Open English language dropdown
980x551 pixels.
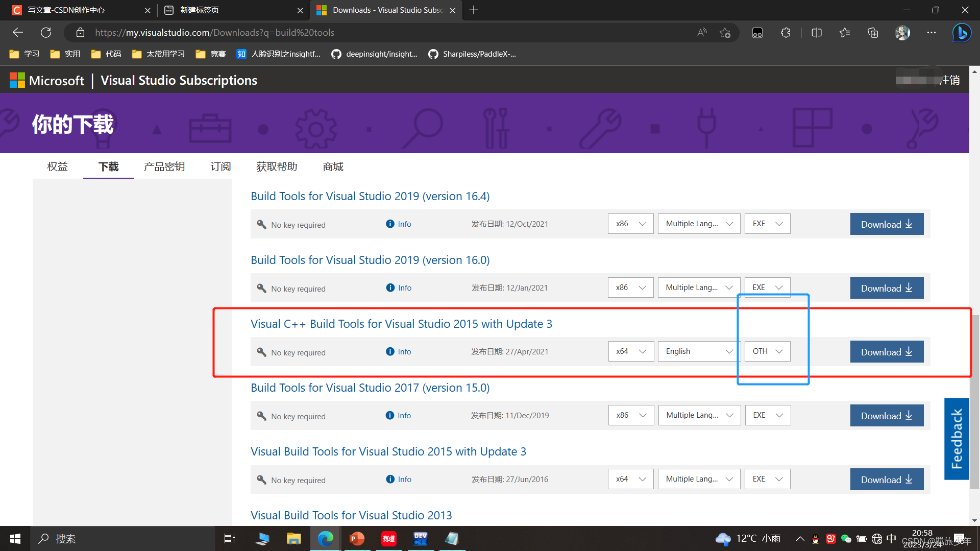699,351
